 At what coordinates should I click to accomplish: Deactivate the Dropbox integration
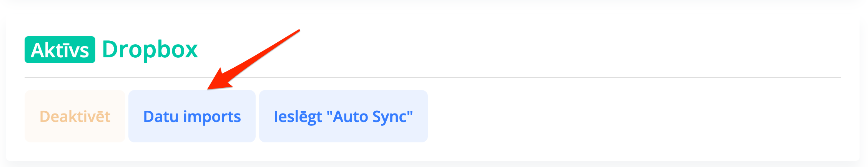click(x=75, y=116)
